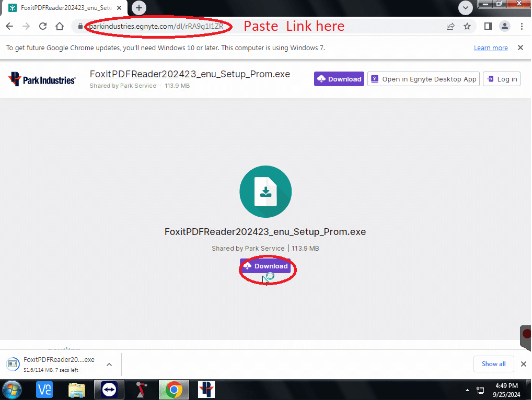532x400 pixels.
Task: Go to the Chrome home page
Action: [60, 26]
